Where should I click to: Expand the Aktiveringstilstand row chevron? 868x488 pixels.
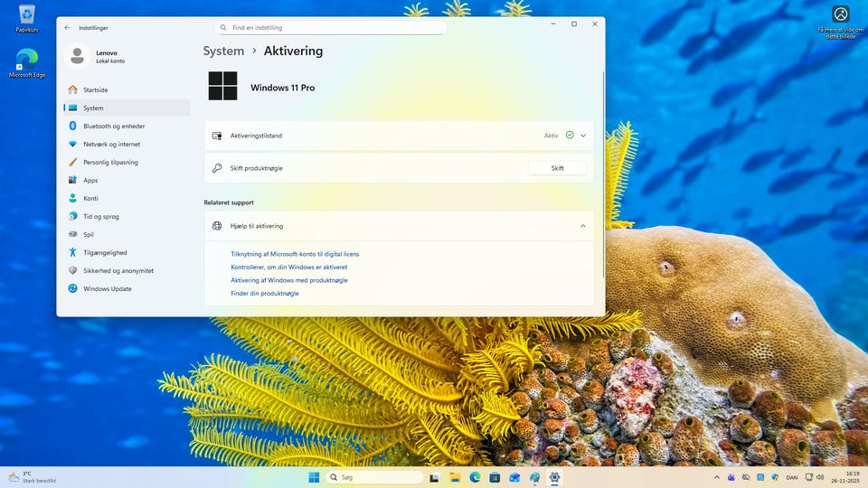pos(583,136)
